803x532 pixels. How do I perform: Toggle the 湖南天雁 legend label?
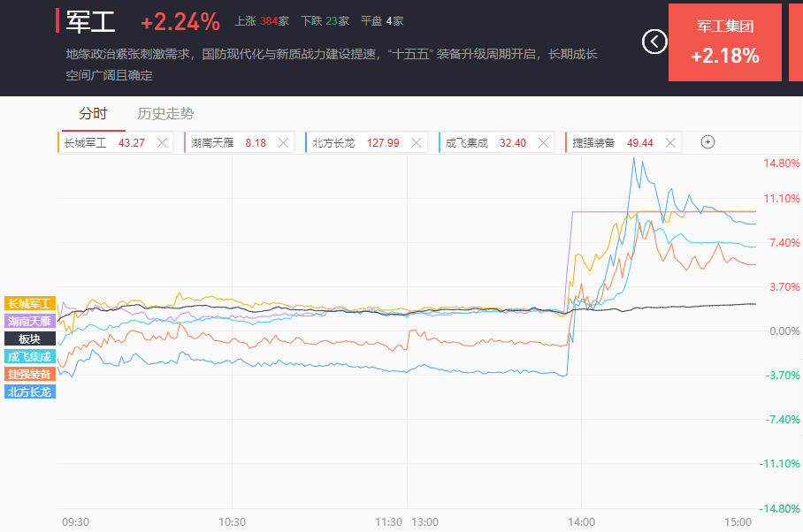[31, 321]
